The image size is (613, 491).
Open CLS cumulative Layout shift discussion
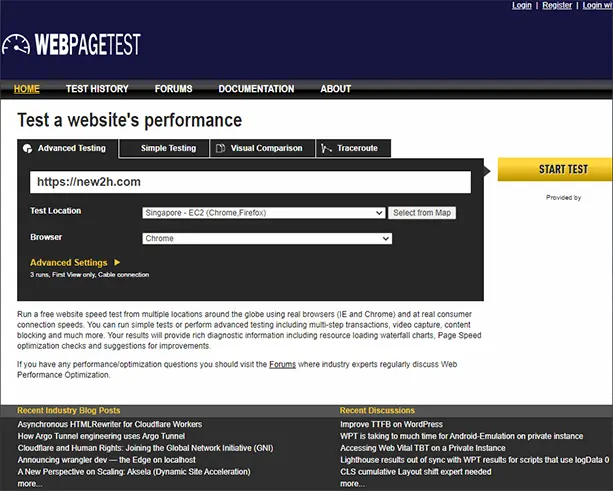pos(416,472)
